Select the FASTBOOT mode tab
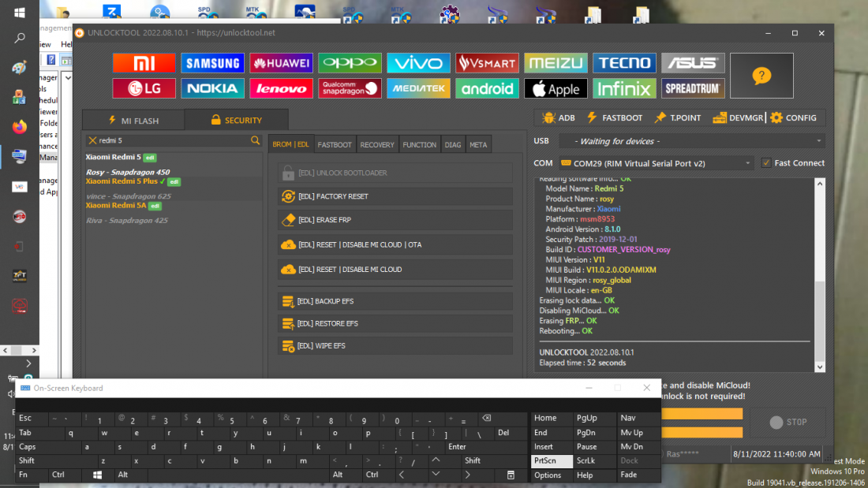868x488 pixels. [335, 145]
